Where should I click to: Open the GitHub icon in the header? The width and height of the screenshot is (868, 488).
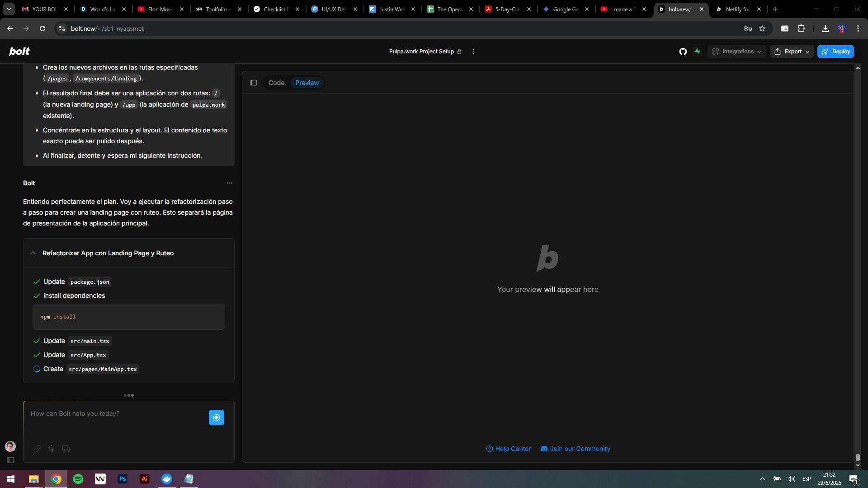click(x=683, y=52)
